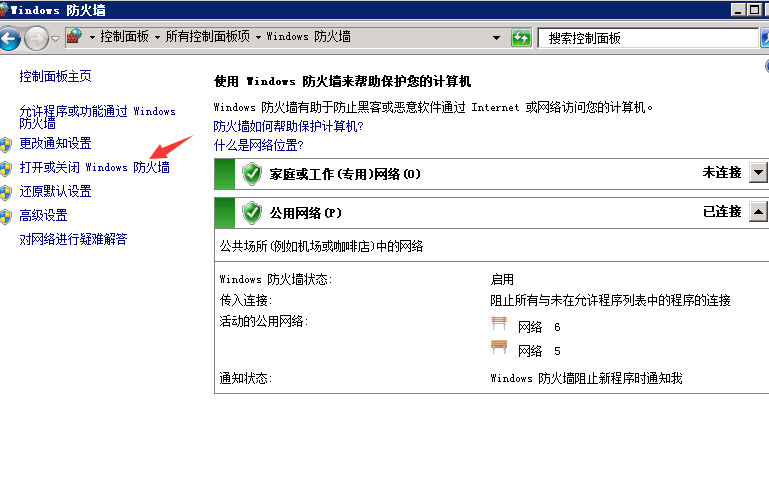Maximize the Windows 防火墙 window
The width and height of the screenshot is (769, 485).
point(754,9)
